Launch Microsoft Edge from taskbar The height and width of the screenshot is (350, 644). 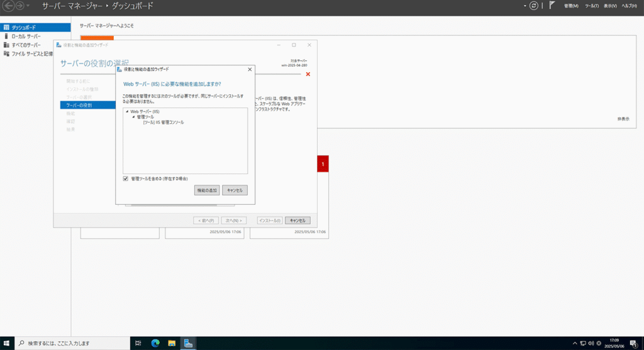[x=155, y=343]
